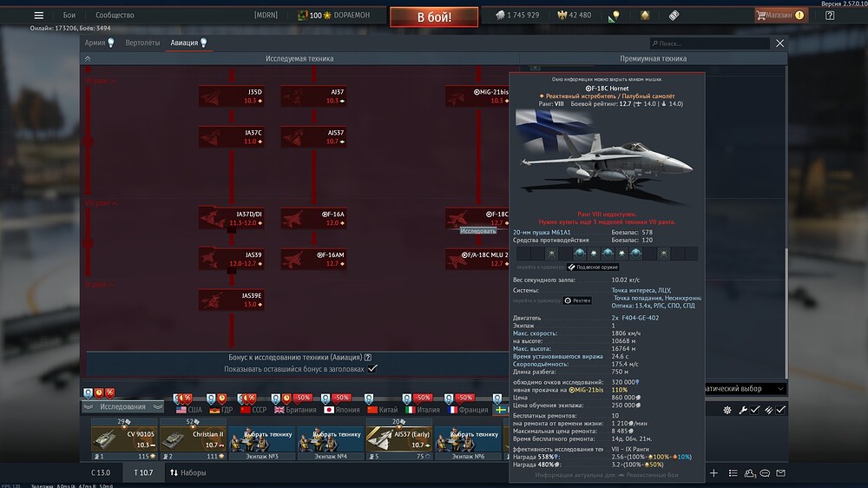Select the JAS39 aircraft card
Viewport: 868px width, 488px height.
click(x=232, y=260)
